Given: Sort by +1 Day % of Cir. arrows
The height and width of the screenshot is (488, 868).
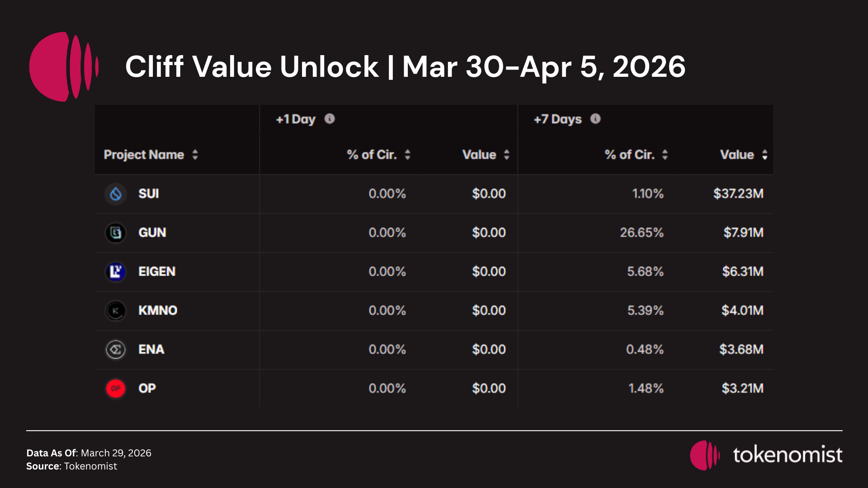Looking at the screenshot, I should (x=407, y=155).
